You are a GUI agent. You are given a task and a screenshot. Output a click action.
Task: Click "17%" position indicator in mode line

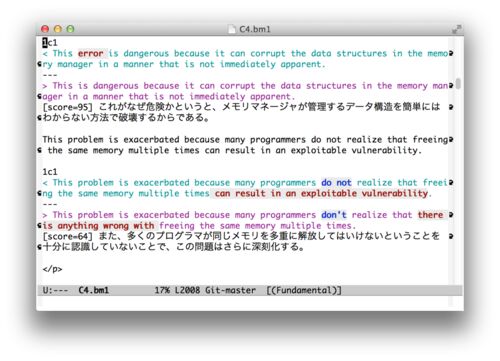(162, 290)
